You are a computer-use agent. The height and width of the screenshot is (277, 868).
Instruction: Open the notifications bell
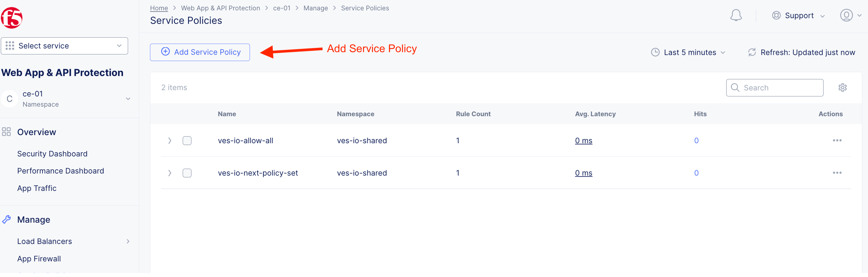coord(735,16)
